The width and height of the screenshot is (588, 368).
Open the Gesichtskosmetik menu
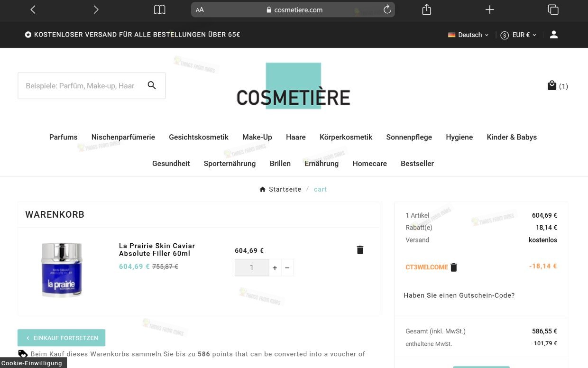(199, 137)
